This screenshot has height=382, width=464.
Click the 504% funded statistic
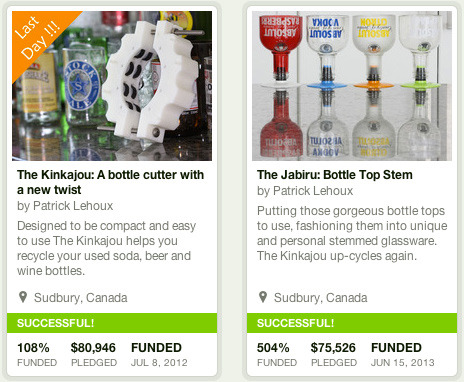coord(277,354)
